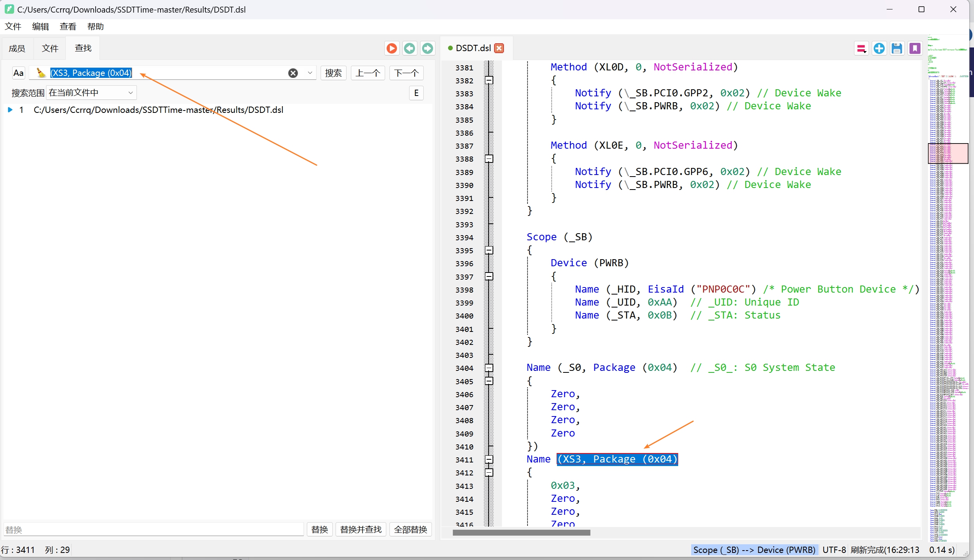Image resolution: width=974 pixels, height=560 pixels.
Task: Open the 搜索范围 scope dropdown
Action: click(x=91, y=93)
